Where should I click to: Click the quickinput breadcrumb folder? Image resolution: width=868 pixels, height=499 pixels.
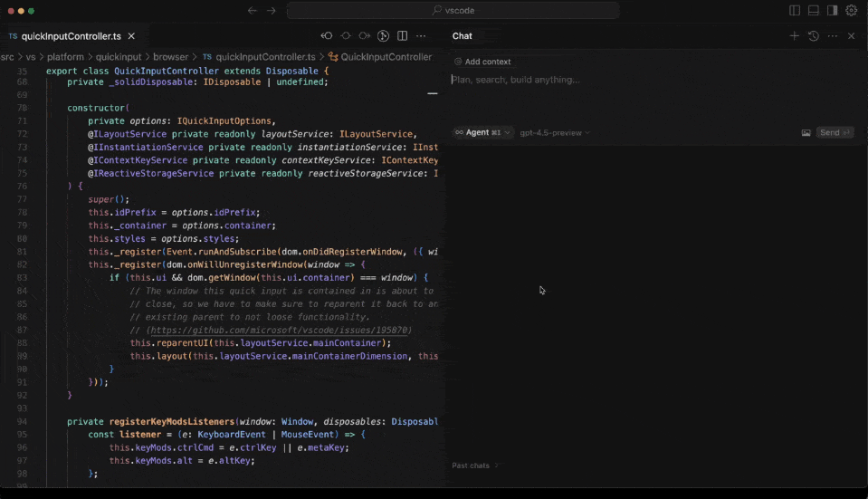[118, 57]
